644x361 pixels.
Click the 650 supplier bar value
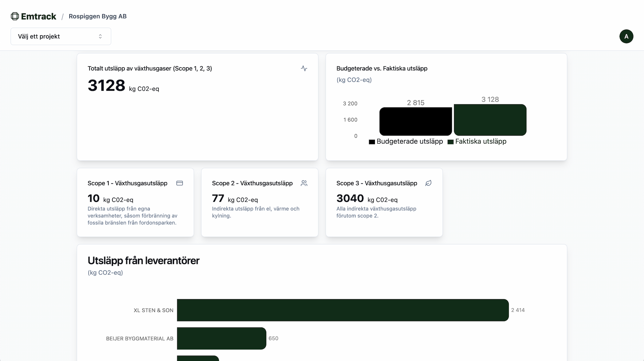pos(273,338)
